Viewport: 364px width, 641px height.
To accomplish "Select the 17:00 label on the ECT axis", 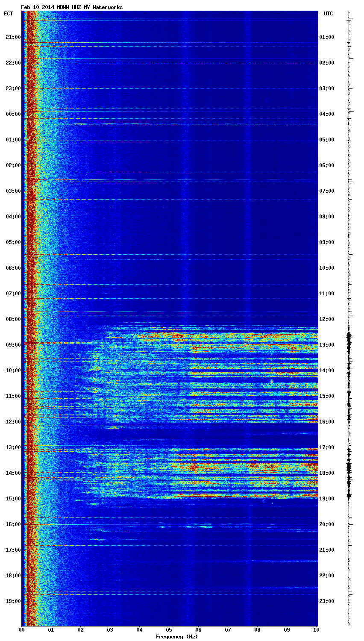I will 13,550.
